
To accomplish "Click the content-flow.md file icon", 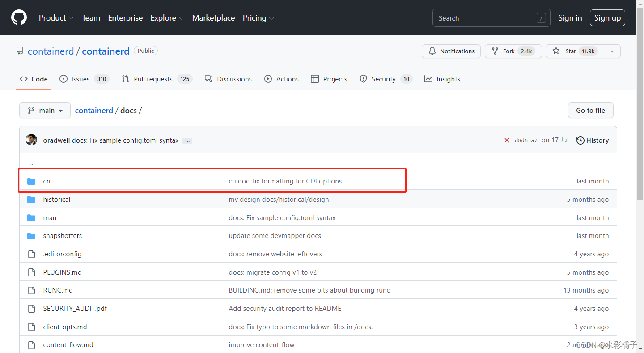I will pyautogui.click(x=31, y=345).
